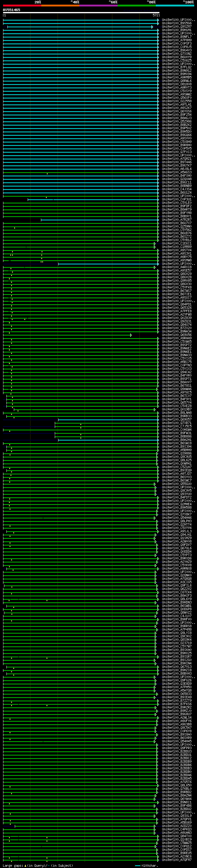197x868 pixels.
Task: Select hit label UniRef100_Q019B7
Action: click(177, 410)
